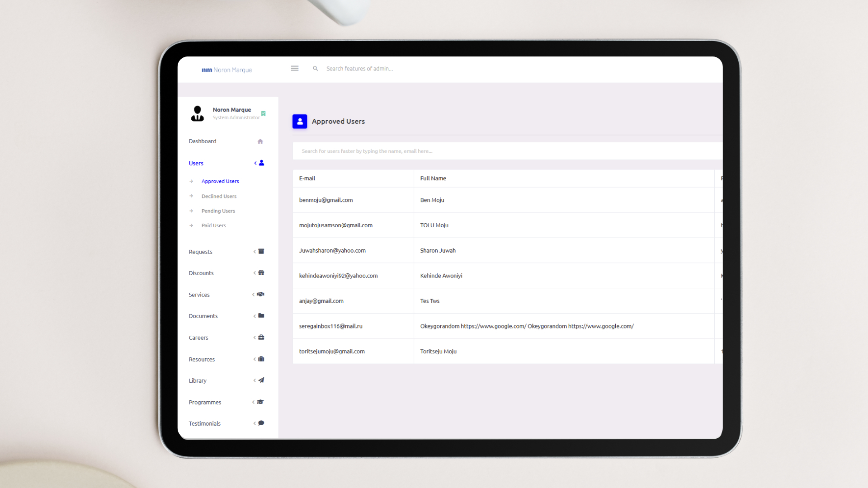
Task: Click the Programmes graduation cap icon
Action: (x=260, y=402)
